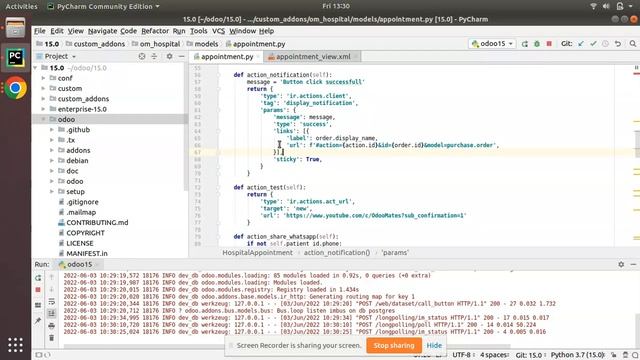Expand the custom_addons folder arrow
This screenshot has height=360, width=640.
[x=43, y=98]
